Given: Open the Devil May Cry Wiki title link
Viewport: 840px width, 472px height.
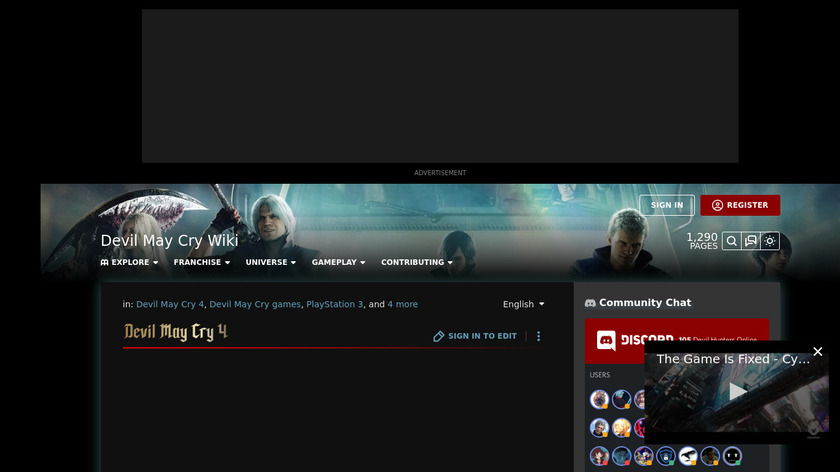Looking at the screenshot, I should point(169,241).
